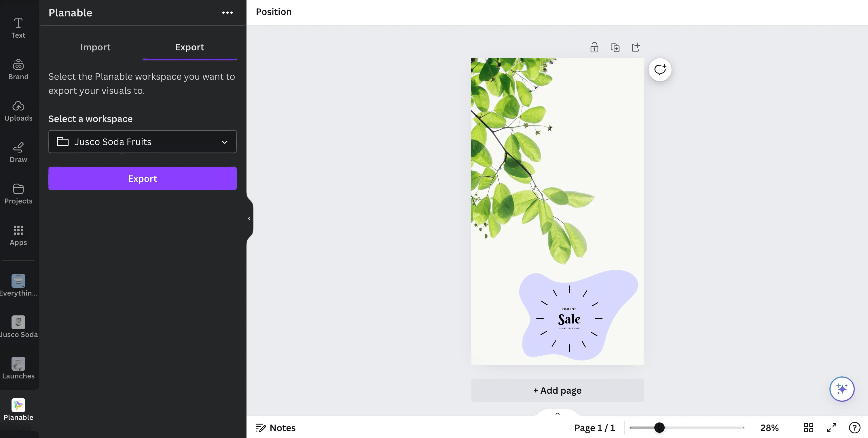
Task: Click the Add page button below canvas
Action: point(557,390)
